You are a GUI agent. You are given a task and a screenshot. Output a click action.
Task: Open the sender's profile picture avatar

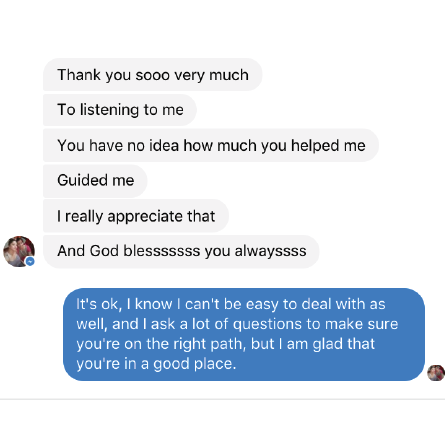19,251
